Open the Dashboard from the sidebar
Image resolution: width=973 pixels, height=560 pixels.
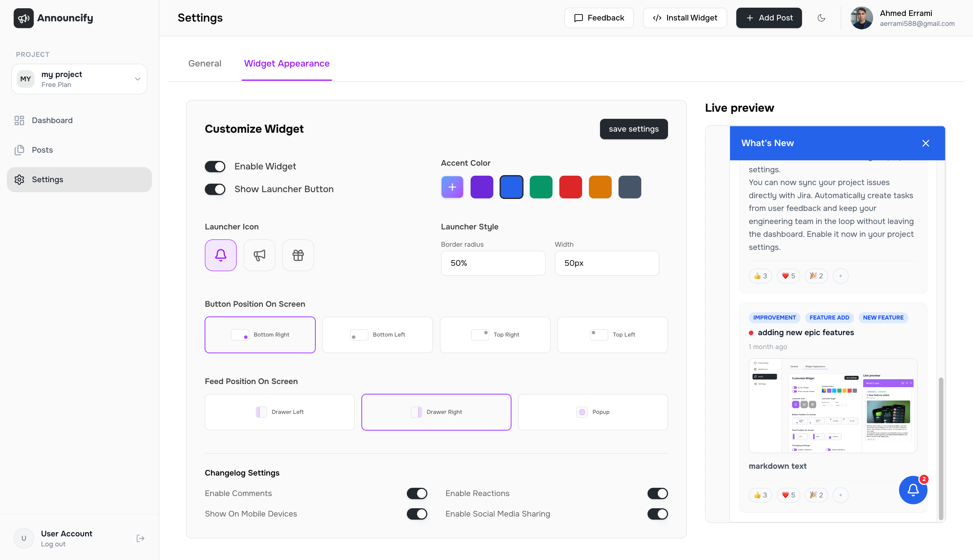pyautogui.click(x=52, y=120)
